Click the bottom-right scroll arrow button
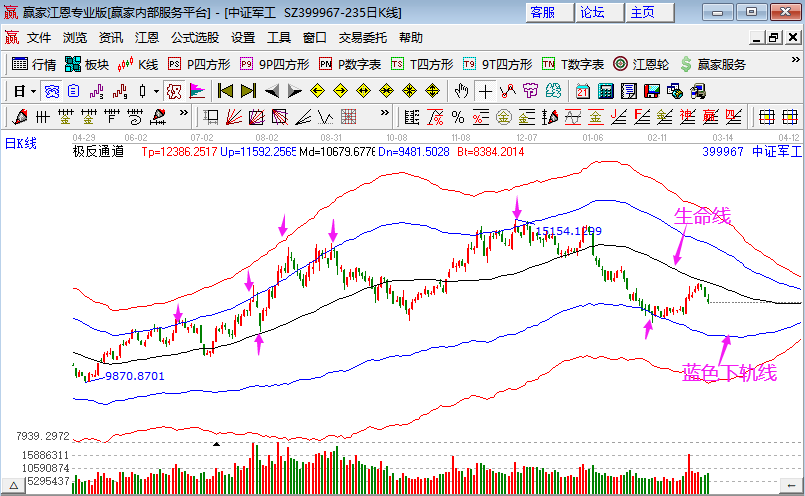The width and height of the screenshot is (805, 496). 791,485
